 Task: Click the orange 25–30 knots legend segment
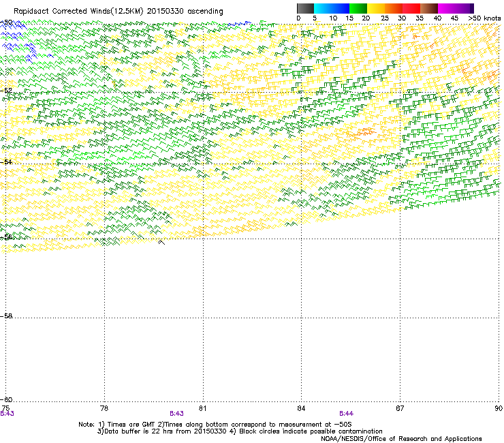(x=394, y=8)
